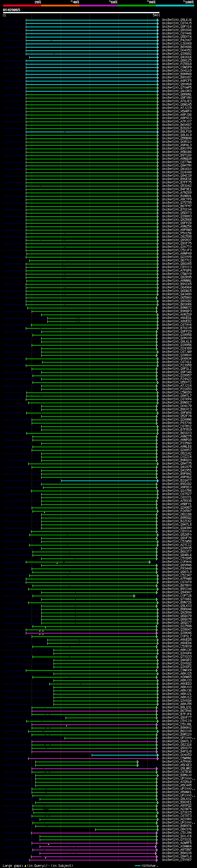Click the UniRef100_O80376 label
The image size is (197, 868).
pos(177,829)
